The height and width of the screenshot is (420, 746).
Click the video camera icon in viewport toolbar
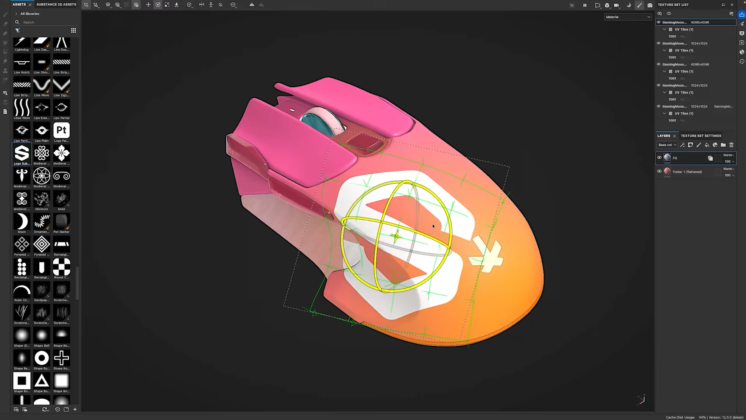point(617,5)
